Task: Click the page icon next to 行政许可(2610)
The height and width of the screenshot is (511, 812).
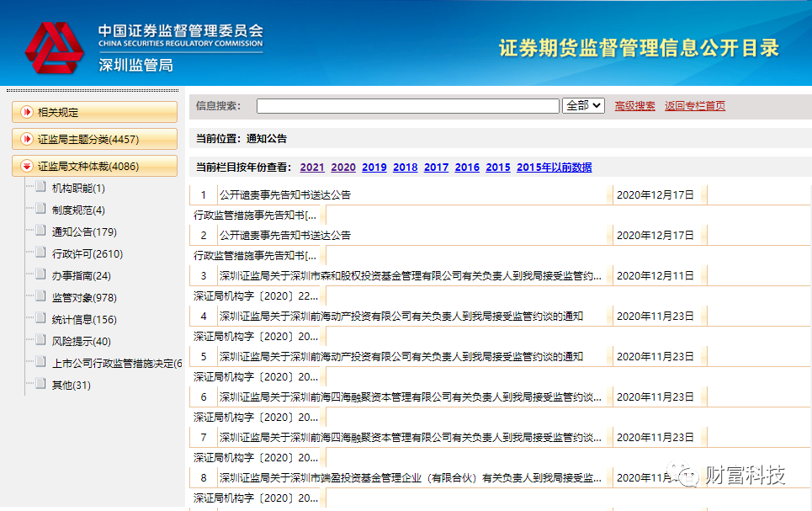Action: tap(40, 253)
